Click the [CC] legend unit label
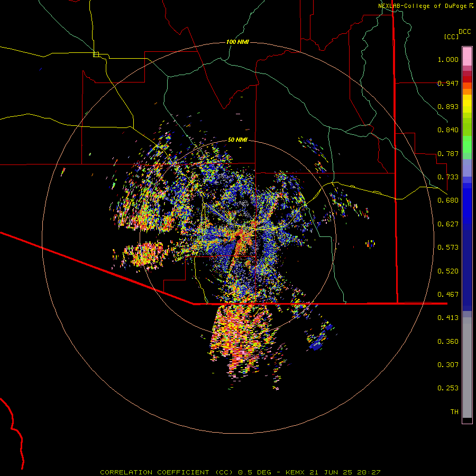Screen dimensions: 476x476 click(452, 36)
